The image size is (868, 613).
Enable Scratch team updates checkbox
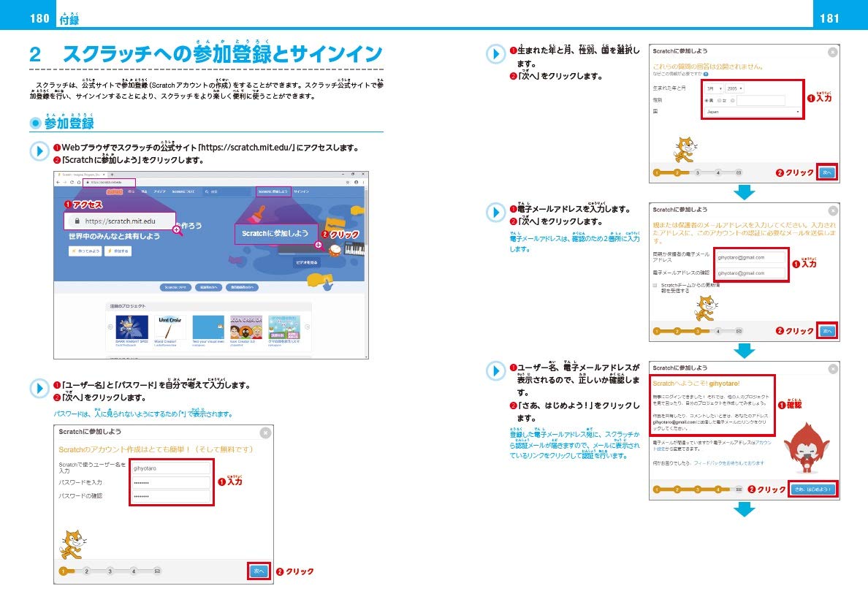click(x=655, y=285)
